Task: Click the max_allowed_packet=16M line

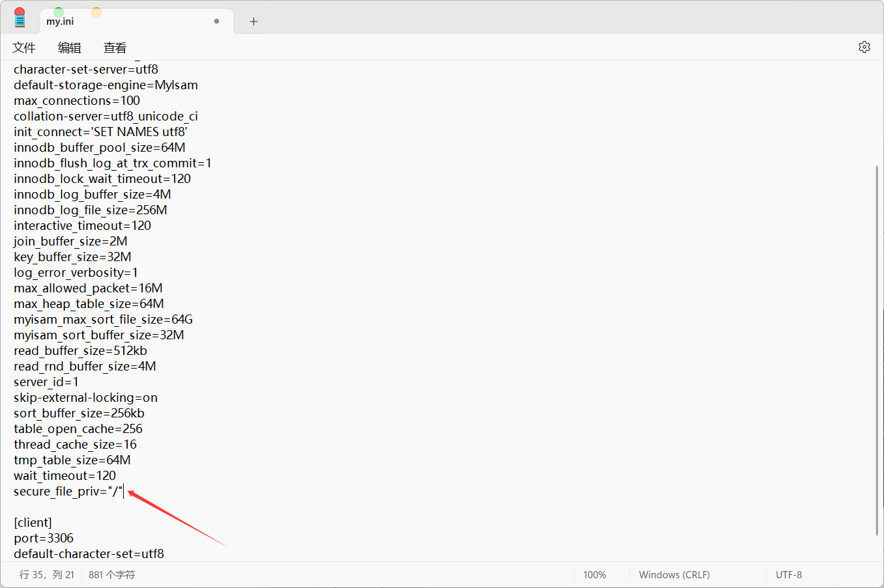Action: pyautogui.click(x=88, y=288)
